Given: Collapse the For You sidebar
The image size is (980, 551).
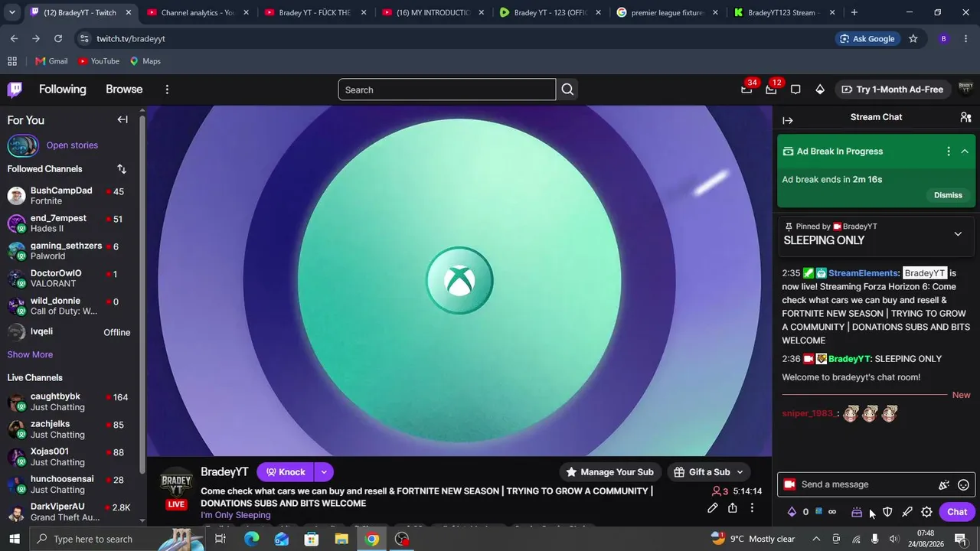Looking at the screenshot, I should 122,119.
